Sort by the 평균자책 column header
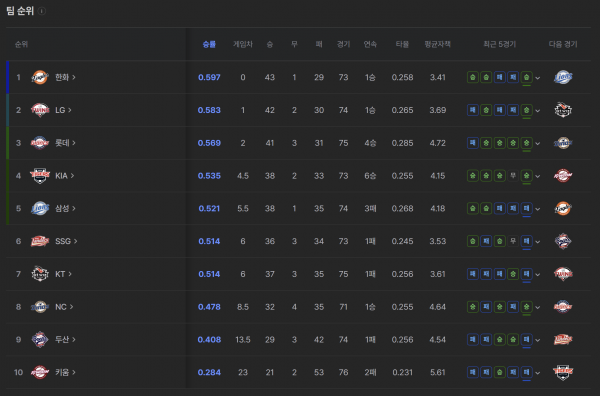This screenshot has height=396, width=600. (x=437, y=44)
